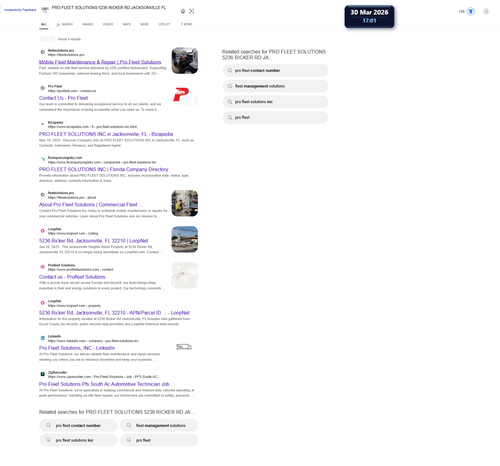This screenshot has height=466, width=500.
Task: Open the Bizapedia PRO FLEET SOLUTIONS INC result
Action: pyautogui.click(x=106, y=134)
